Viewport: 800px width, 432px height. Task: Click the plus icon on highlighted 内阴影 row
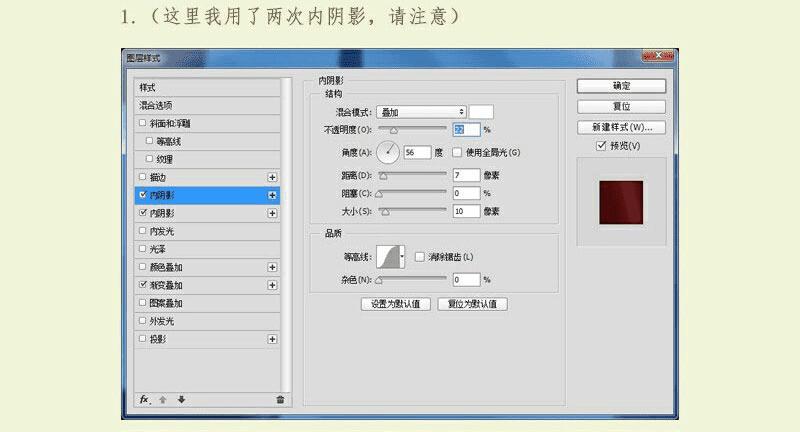[272, 195]
